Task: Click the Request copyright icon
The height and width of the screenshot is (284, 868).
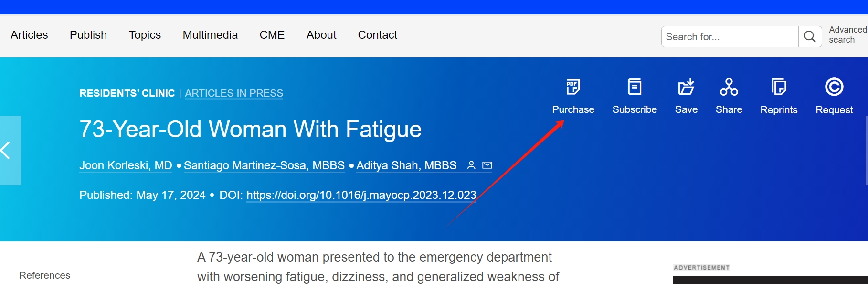Action: 834,87
